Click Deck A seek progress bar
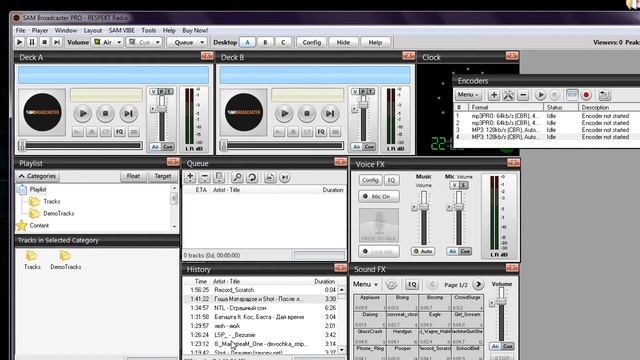 [81, 145]
